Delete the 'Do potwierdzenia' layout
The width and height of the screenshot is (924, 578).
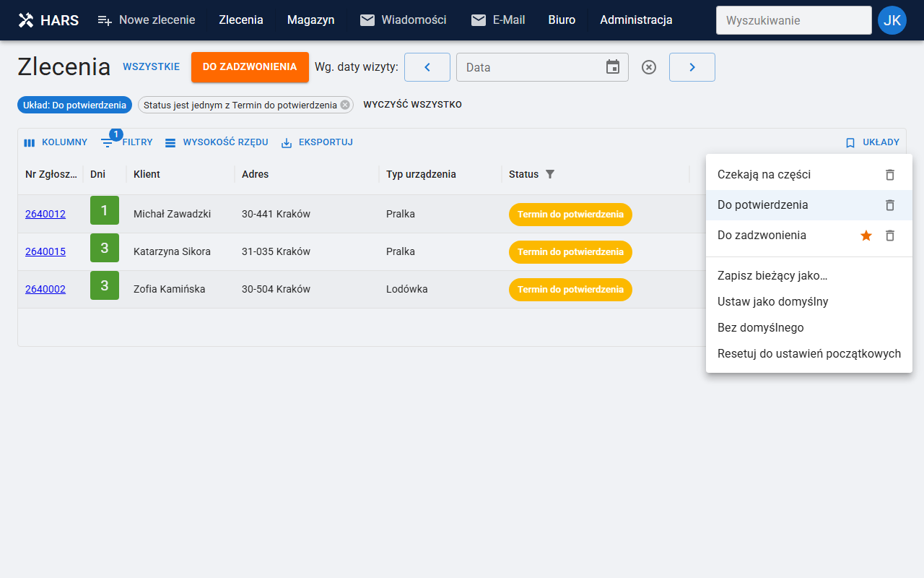[x=890, y=205]
